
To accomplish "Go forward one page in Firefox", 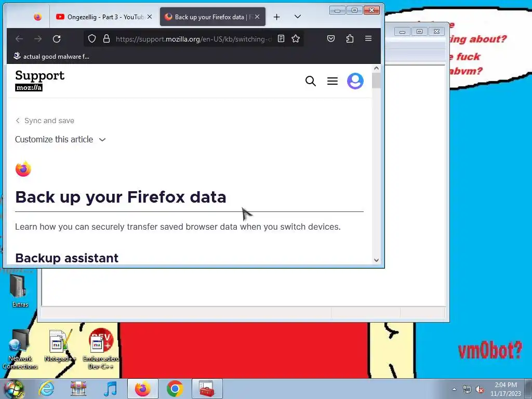I will tap(37, 38).
